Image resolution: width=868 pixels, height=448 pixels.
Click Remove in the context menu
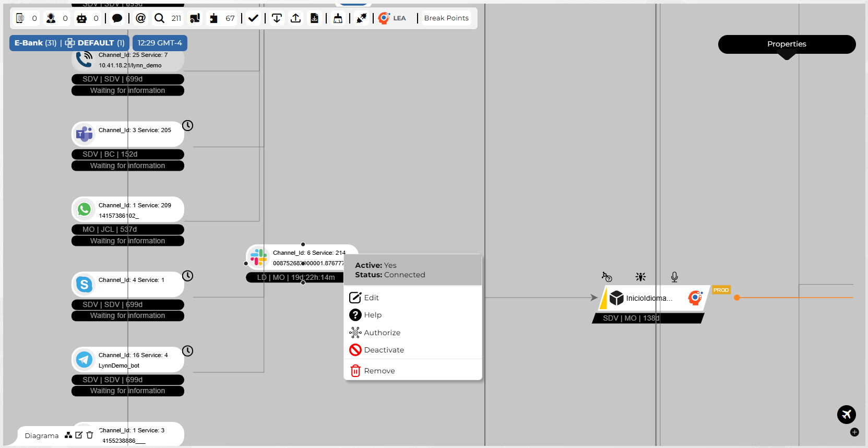(x=379, y=371)
